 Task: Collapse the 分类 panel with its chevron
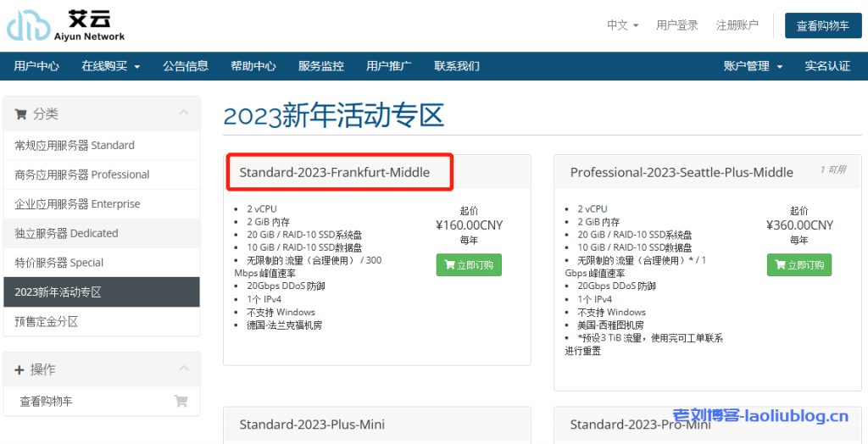(x=183, y=113)
